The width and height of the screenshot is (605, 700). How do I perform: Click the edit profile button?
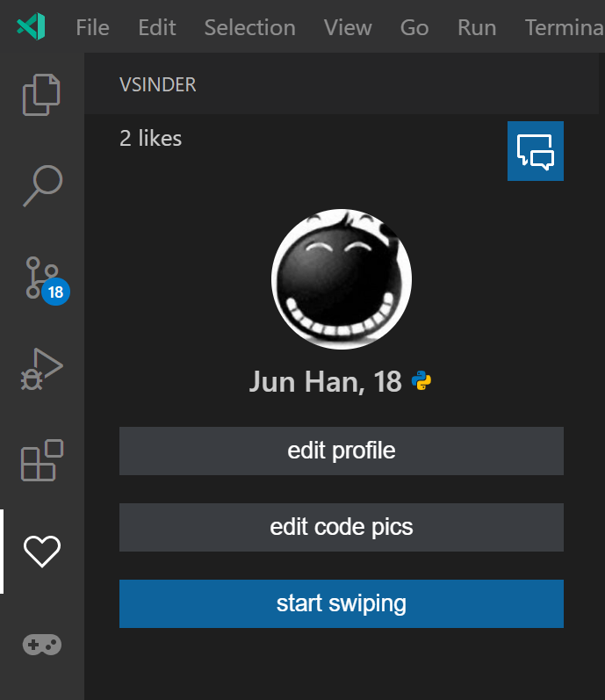tap(342, 451)
